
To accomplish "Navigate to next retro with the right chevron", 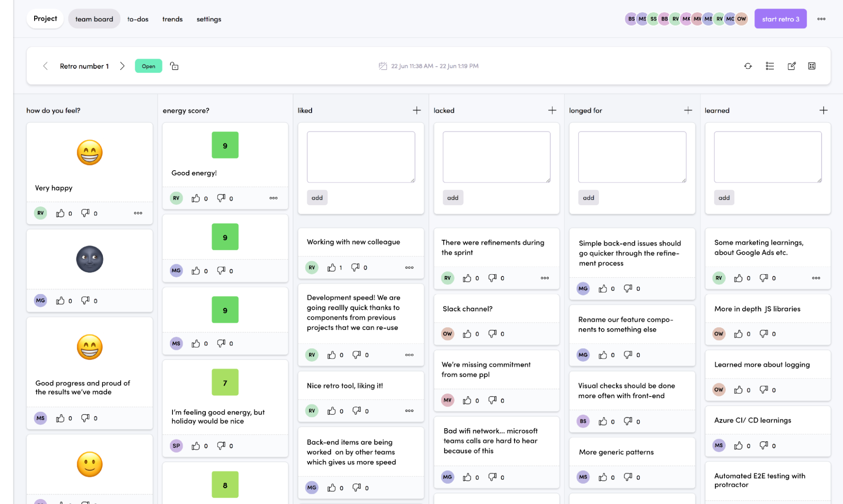I will (122, 66).
